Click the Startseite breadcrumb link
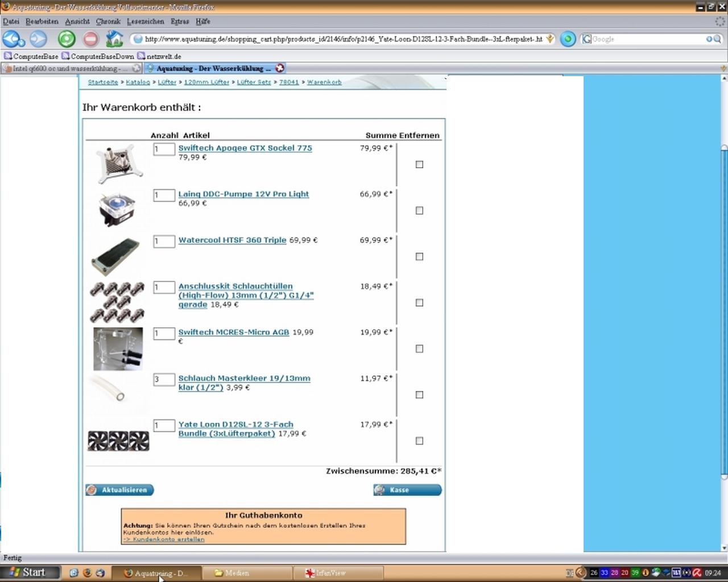Viewport: 728px width, 582px height. coord(103,82)
